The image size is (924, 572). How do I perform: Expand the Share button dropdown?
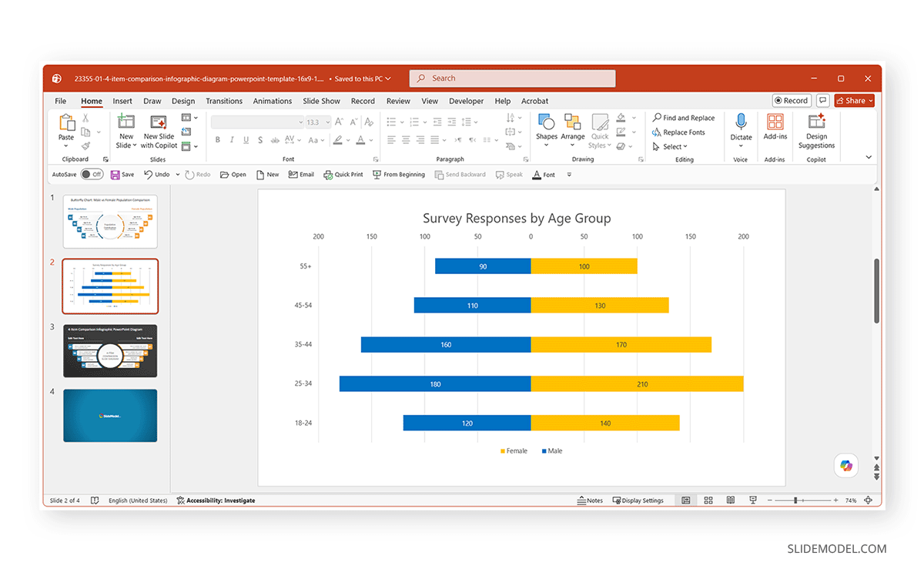[870, 101]
